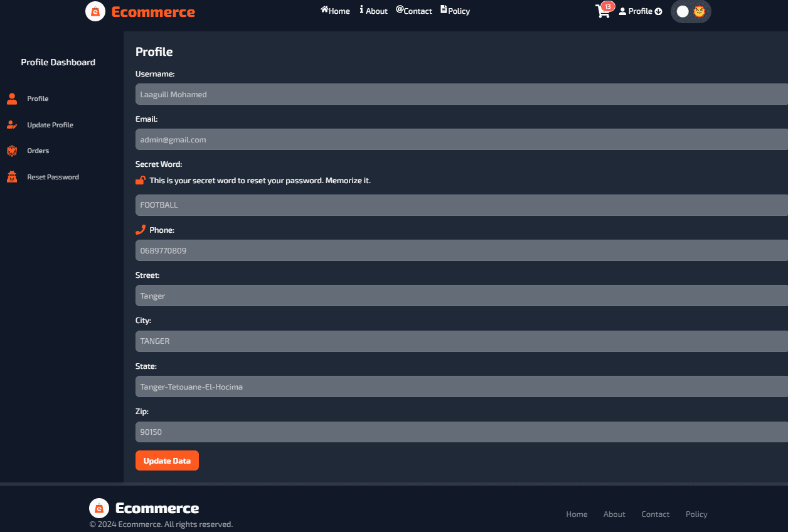Screen dimensions: 788x532
Task: Expand the Profile menu arrow icon
Action: point(658,11)
